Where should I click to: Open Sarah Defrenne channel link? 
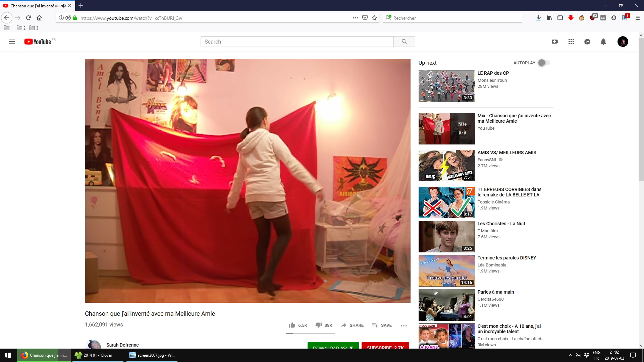tap(122, 345)
